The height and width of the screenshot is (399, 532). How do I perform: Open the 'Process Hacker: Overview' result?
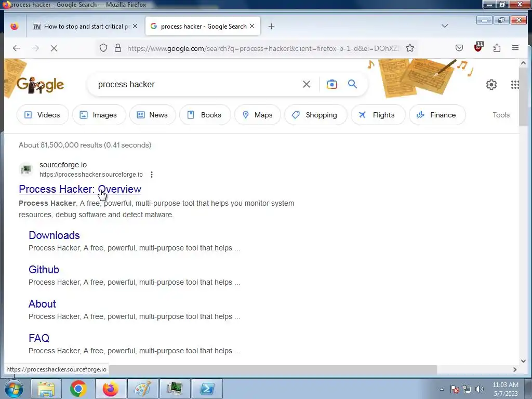tap(80, 189)
